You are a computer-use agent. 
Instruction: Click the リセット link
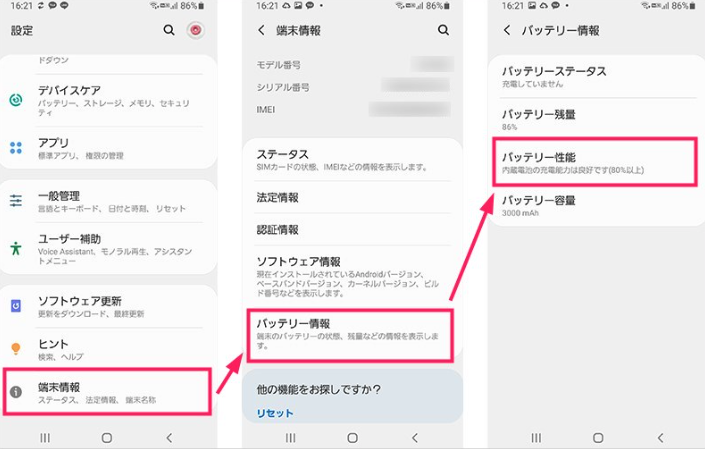click(275, 413)
